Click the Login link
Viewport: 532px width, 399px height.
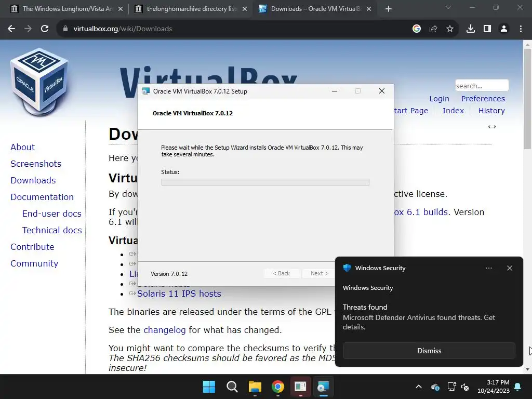click(x=439, y=99)
